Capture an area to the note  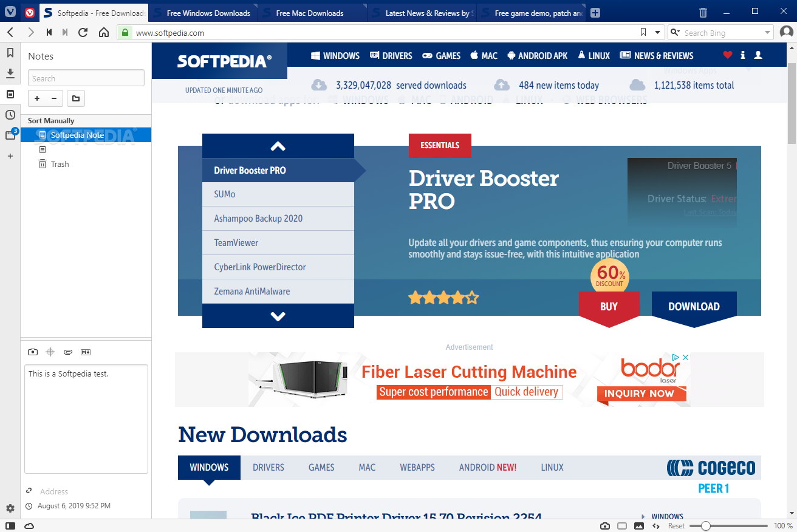50,352
